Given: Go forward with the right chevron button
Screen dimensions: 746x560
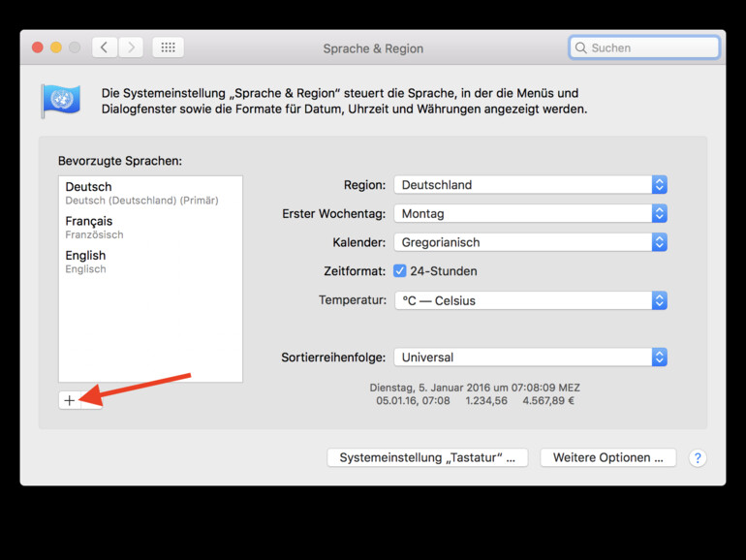Looking at the screenshot, I should pos(131,47).
